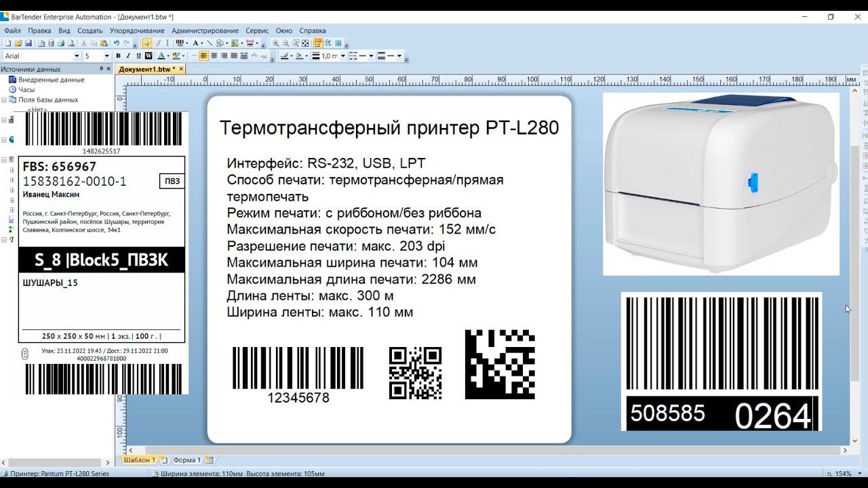The image size is (868, 488).
Task: Close the Data Sources panel
Action: coord(109,68)
